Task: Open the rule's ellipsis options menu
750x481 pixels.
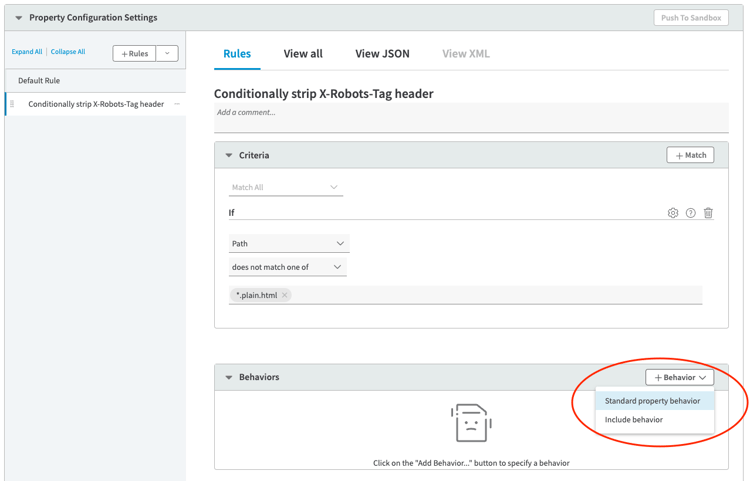Action: pos(177,104)
